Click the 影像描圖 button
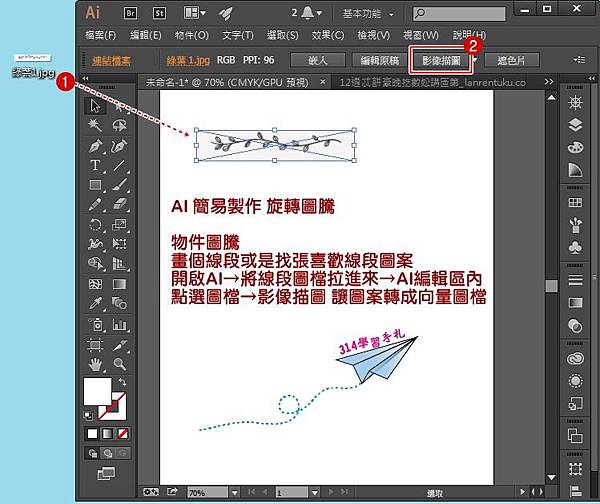600x504 pixels. 442,60
